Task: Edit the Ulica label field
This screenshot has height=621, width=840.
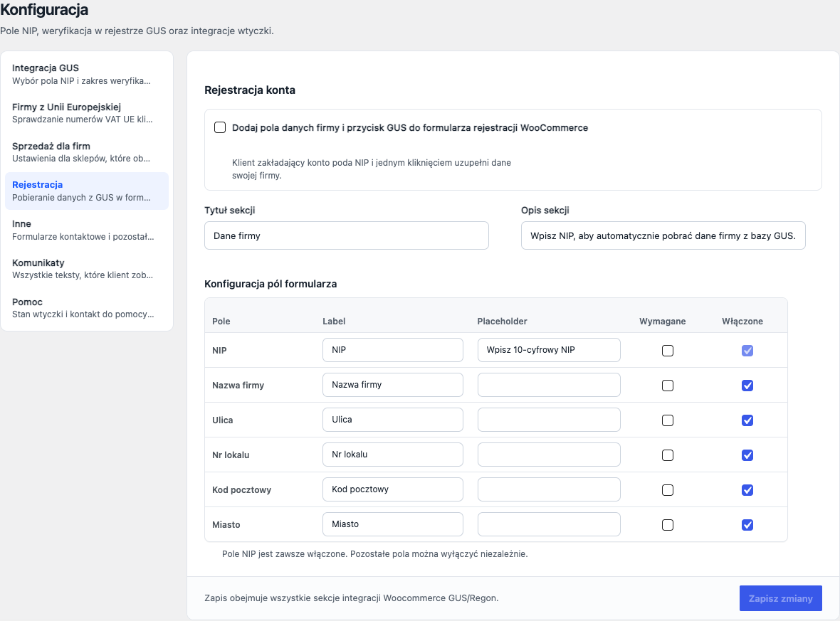Action: tap(393, 420)
